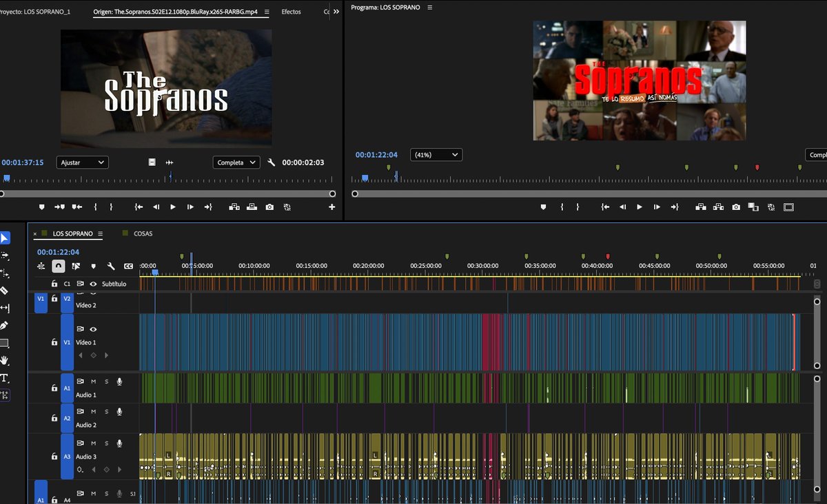
Task: Play clip in Source monitor
Action: click(x=173, y=207)
